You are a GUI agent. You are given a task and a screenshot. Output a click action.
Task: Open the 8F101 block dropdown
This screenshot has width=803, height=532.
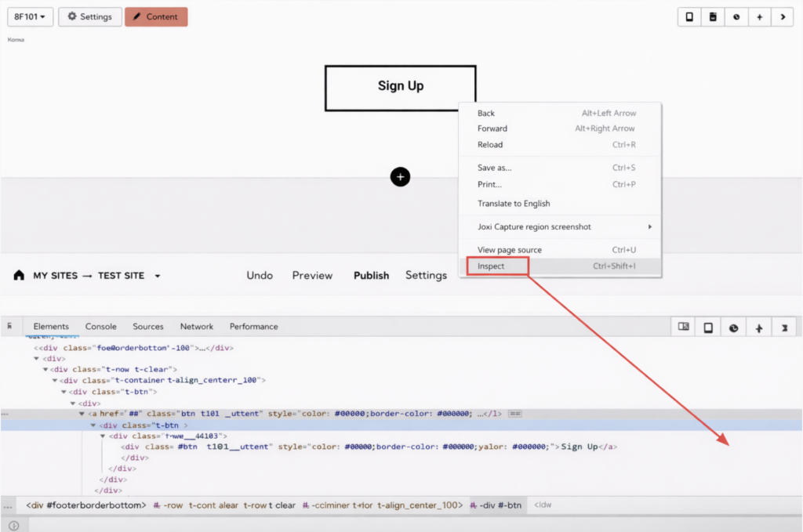(31, 16)
